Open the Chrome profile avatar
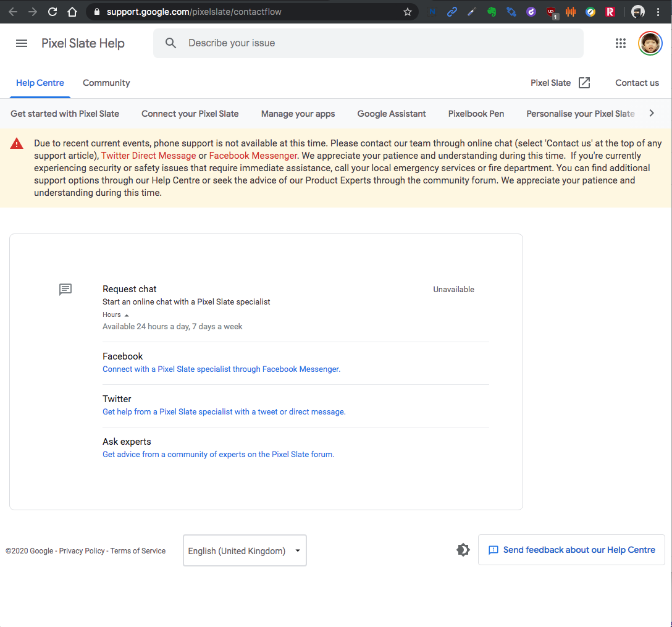 coord(637,12)
